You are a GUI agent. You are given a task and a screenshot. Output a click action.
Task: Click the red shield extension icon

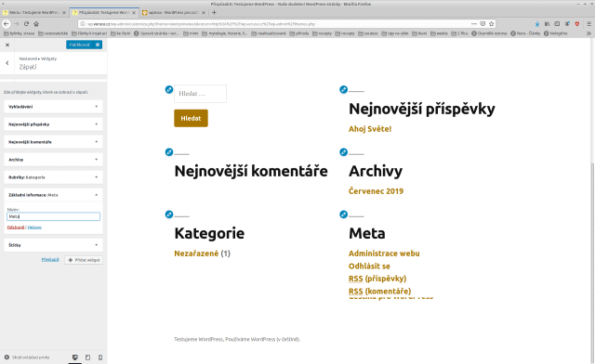[x=577, y=23]
